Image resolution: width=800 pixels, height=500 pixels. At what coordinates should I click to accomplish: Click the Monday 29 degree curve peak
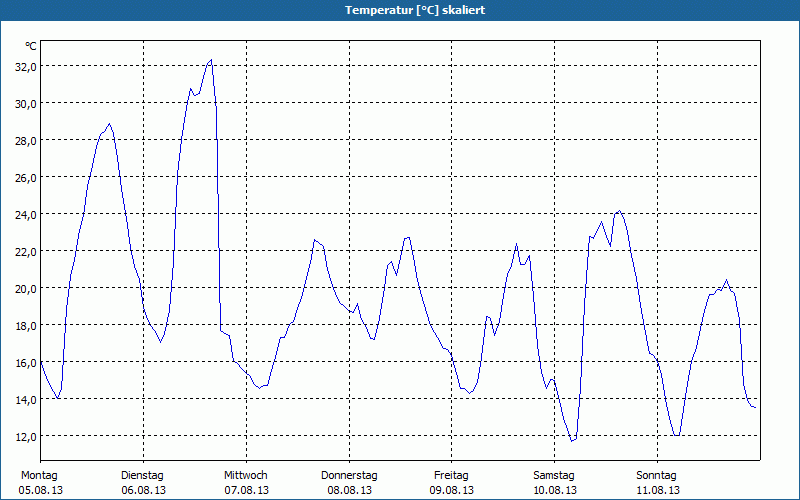109,123
